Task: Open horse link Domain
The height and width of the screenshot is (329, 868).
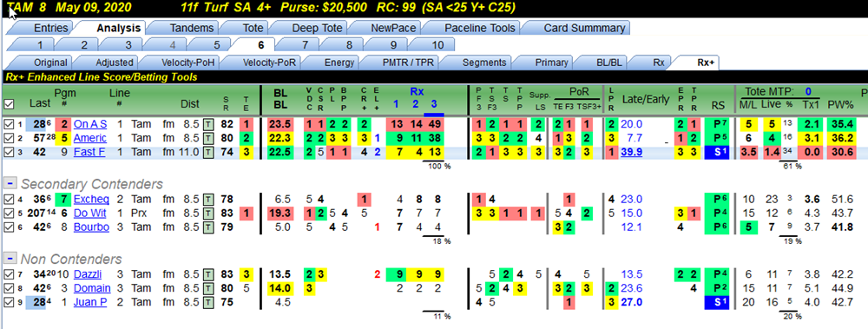Action: pyautogui.click(x=92, y=288)
